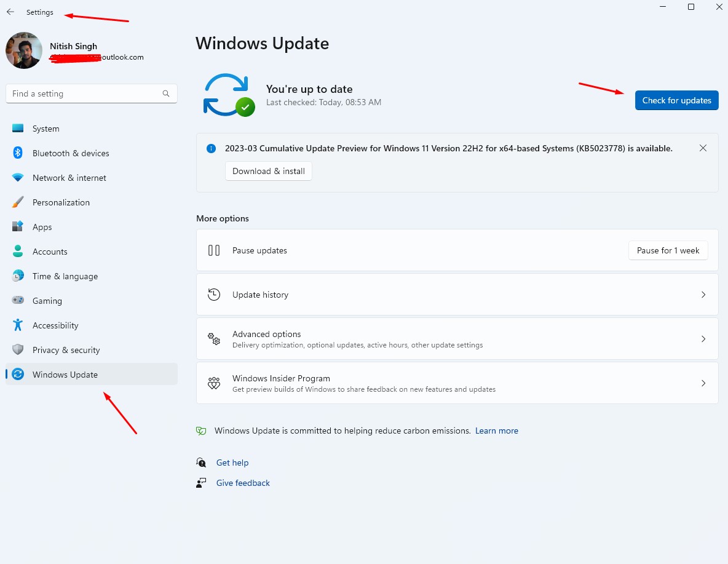The width and height of the screenshot is (728, 564).
Task: Click the large update sync status icon
Action: pyautogui.click(x=229, y=95)
